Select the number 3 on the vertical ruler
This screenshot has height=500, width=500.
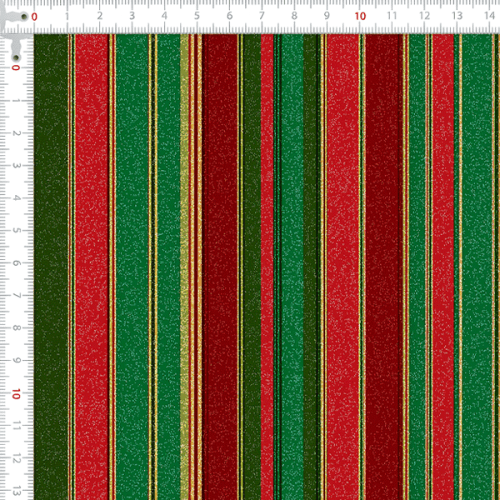(x=16, y=165)
